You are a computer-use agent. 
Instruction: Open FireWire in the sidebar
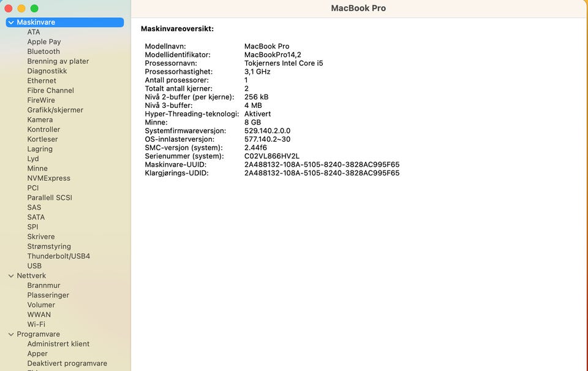click(x=41, y=100)
